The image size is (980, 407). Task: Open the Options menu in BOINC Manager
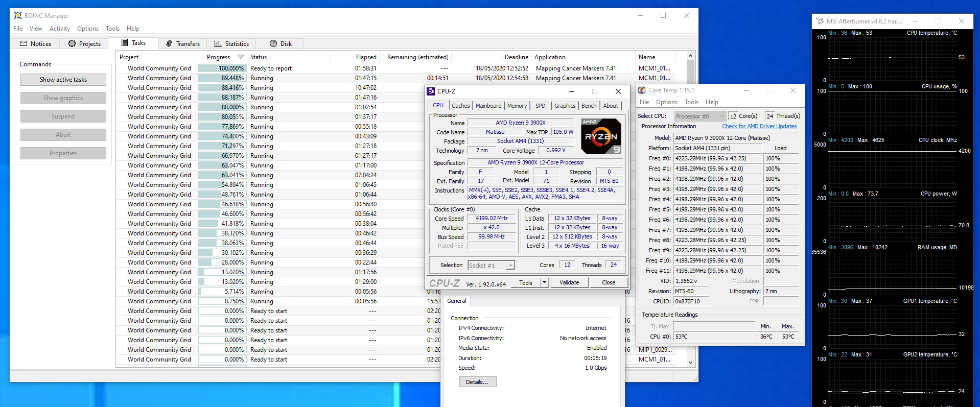click(88, 29)
